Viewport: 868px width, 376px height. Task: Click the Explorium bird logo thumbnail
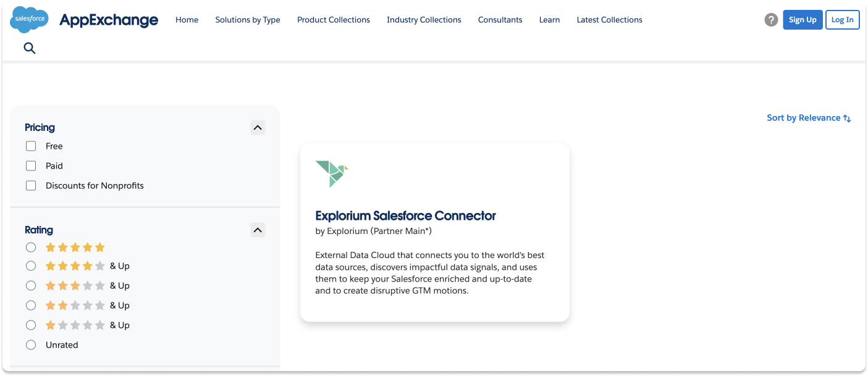(332, 173)
